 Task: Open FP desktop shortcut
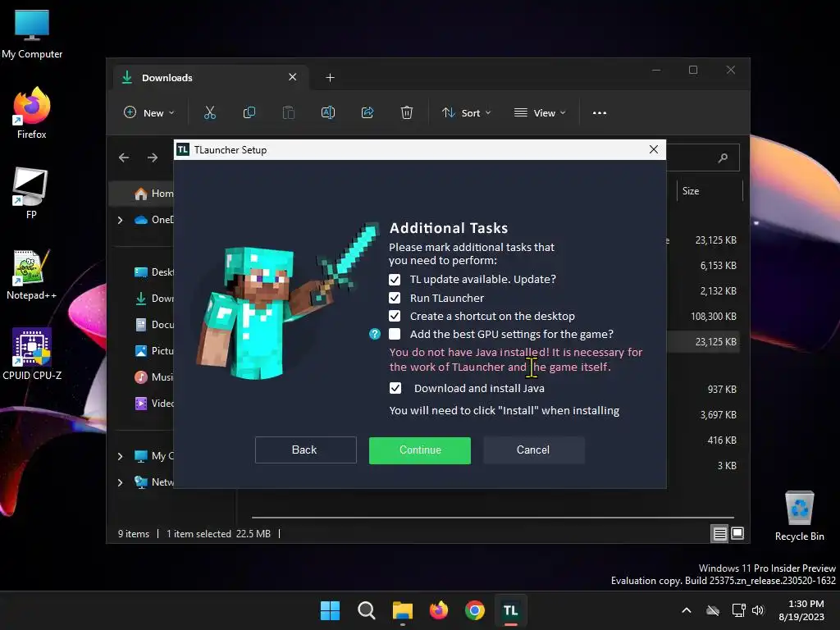[31, 194]
